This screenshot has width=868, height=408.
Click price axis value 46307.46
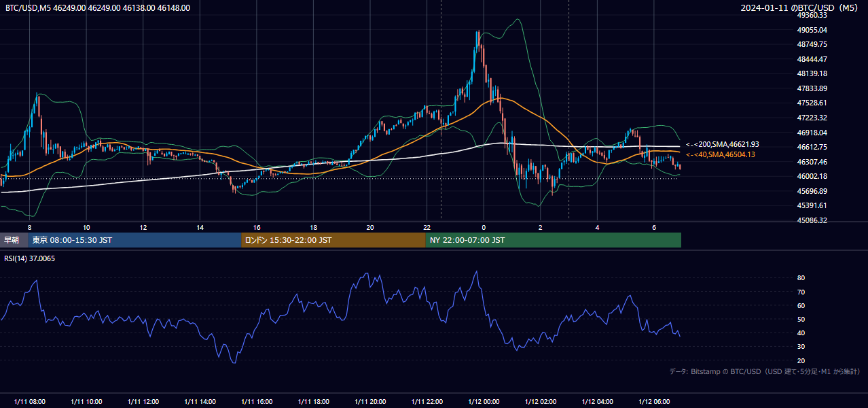pos(812,162)
